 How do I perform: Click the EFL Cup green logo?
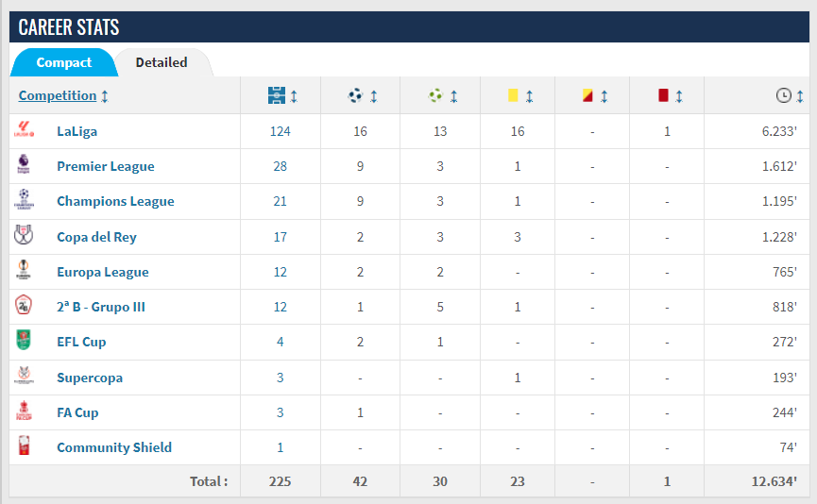(x=24, y=340)
